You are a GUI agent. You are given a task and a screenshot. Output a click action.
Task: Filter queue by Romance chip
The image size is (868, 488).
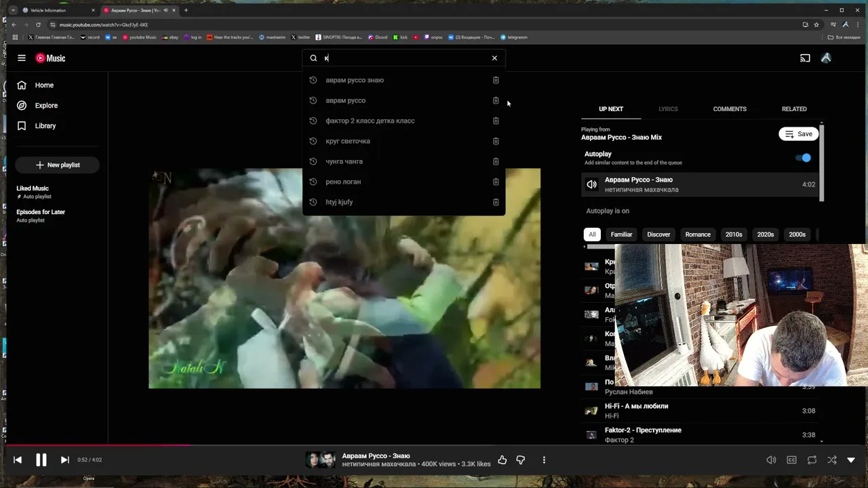(x=698, y=235)
